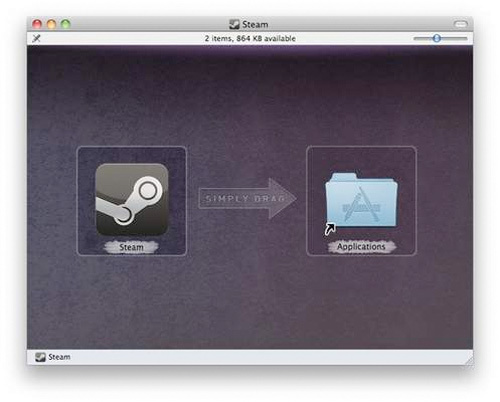The image size is (500, 402).
Task: Click the items and available space status text
Action: tap(250, 38)
